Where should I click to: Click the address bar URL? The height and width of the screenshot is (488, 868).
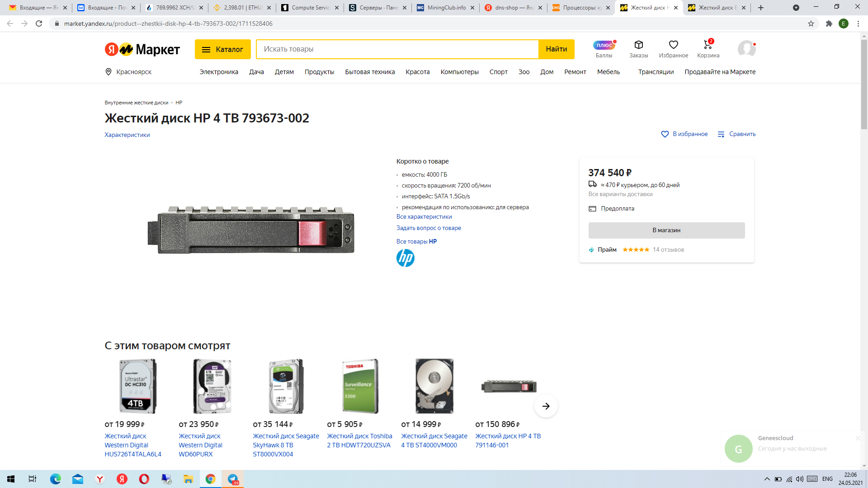click(168, 23)
